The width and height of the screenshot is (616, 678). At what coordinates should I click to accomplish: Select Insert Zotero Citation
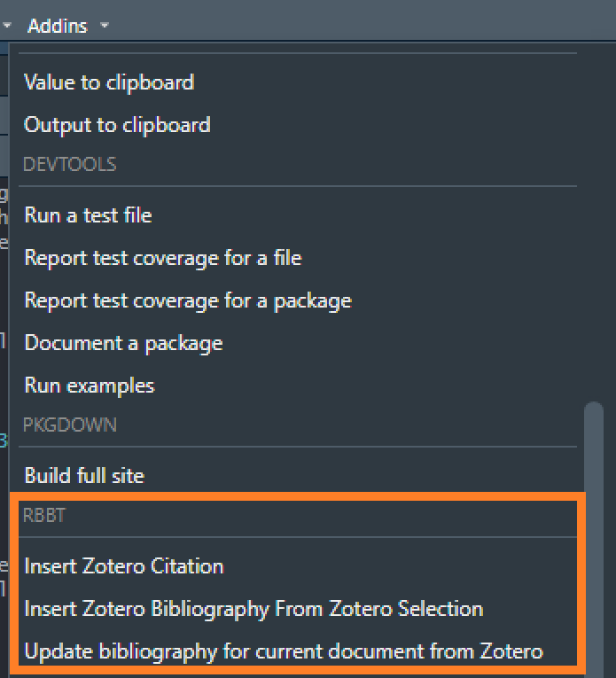[124, 566]
